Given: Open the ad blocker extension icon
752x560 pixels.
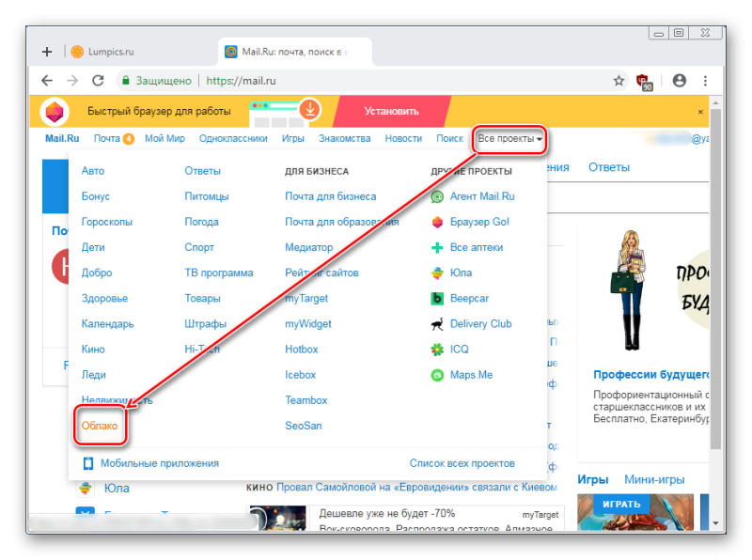Looking at the screenshot, I should [644, 82].
